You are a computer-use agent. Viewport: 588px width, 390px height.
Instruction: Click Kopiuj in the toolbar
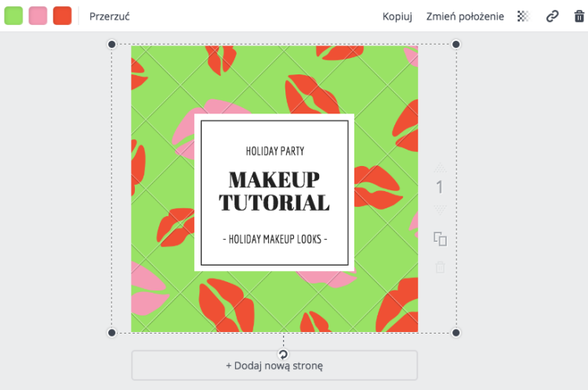[x=397, y=16]
